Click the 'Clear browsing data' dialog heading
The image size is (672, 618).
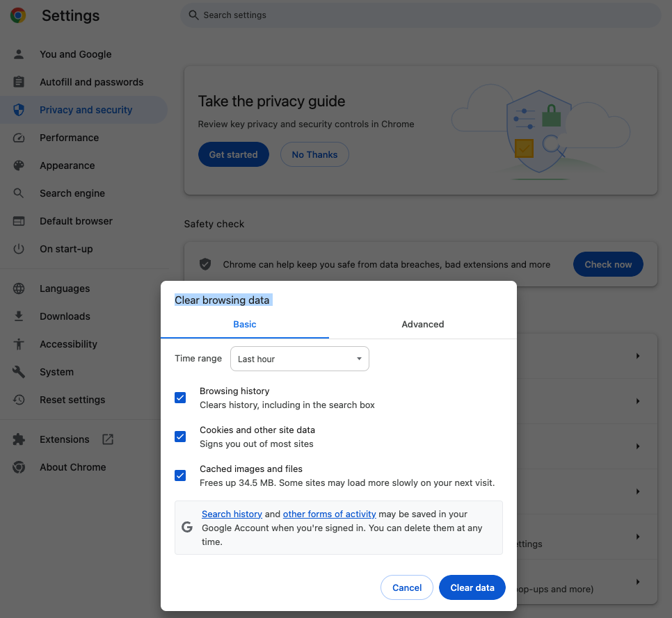[222, 300]
